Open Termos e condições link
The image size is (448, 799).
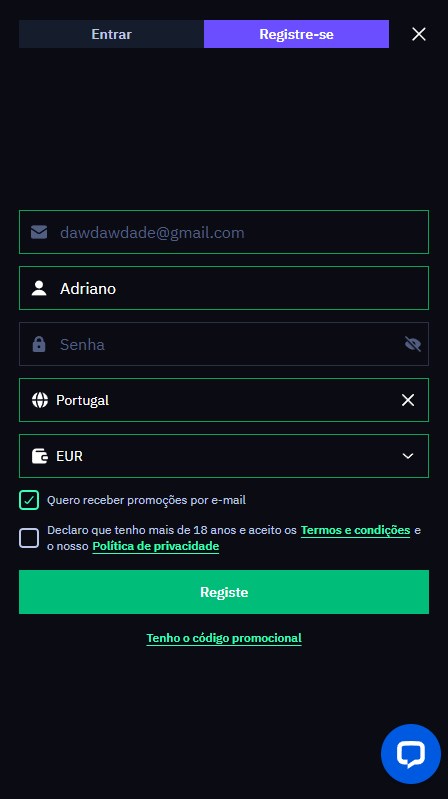pos(355,530)
